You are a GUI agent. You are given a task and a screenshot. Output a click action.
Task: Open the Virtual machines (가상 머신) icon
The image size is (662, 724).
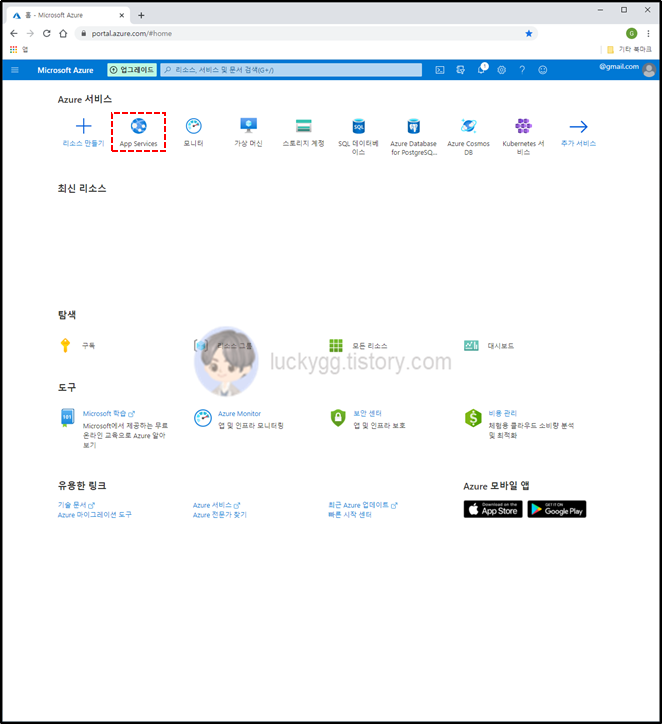tap(248, 126)
